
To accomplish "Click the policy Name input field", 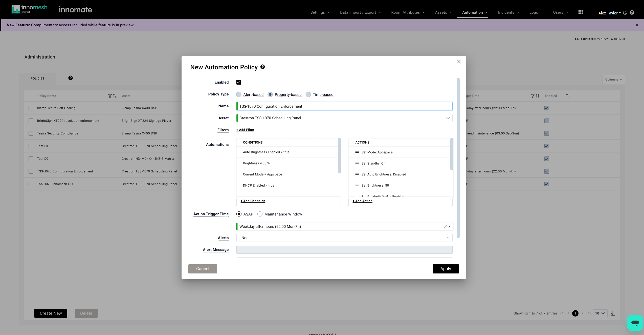I will click(344, 106).
